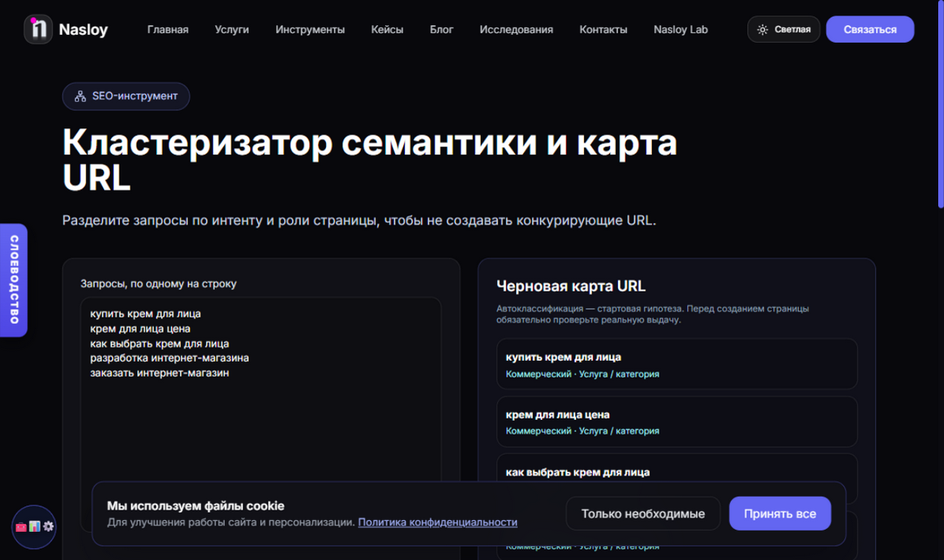Switch theme with the Светлая toggle
This screenshot has width=944, height=560.
pyautogui.click(x=784, y=29)
